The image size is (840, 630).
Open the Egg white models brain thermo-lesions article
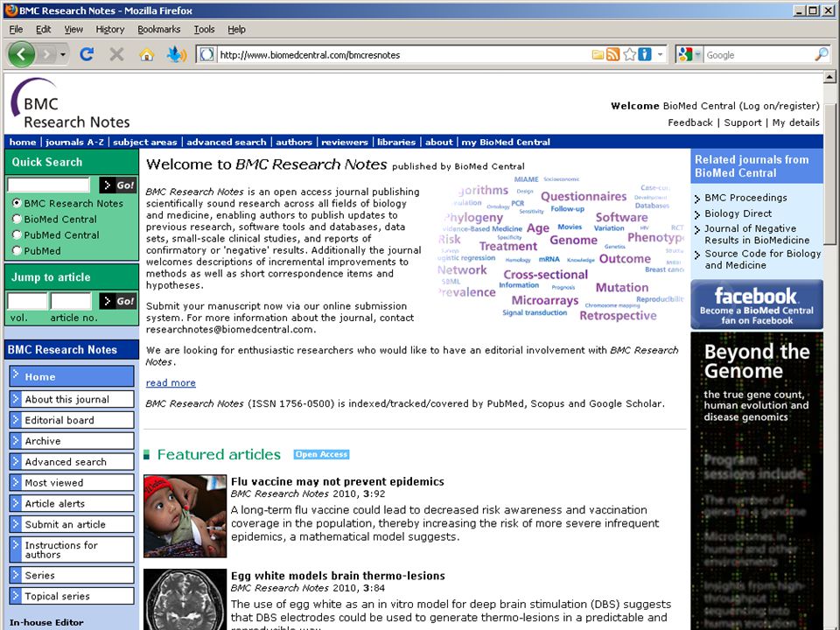click(338, 576)
